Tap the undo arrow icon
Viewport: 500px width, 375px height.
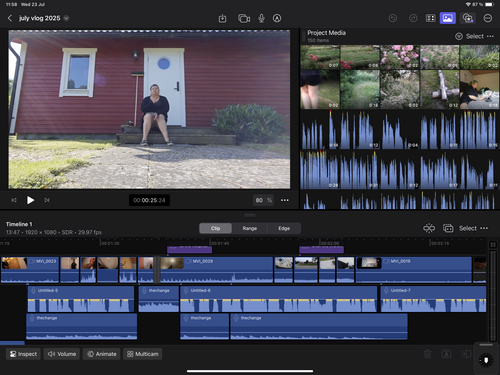tap(393, 18)
